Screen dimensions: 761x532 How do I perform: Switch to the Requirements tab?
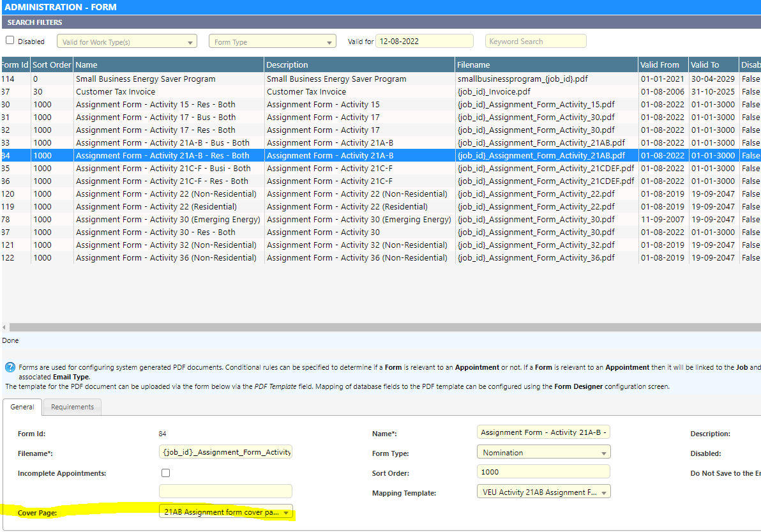(72, 407)
